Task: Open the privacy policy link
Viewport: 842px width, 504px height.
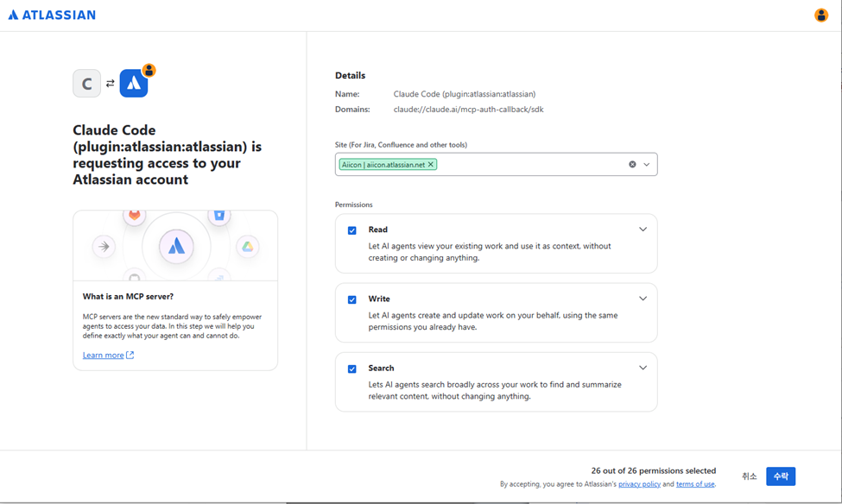Action: tap(639, 483)
